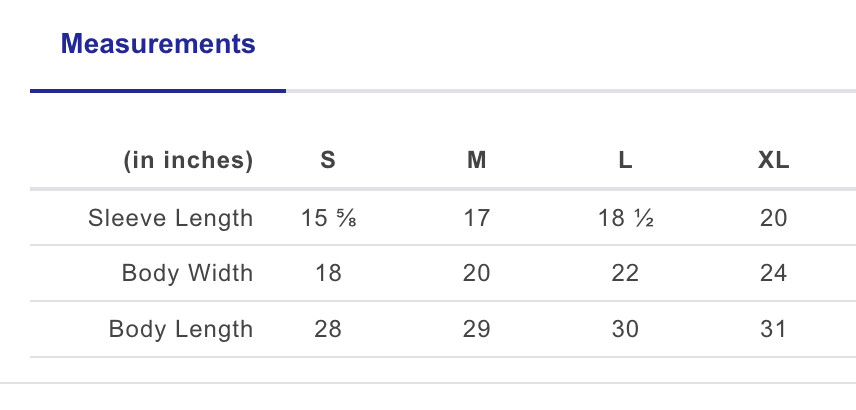The height and width of the screenshot is (410, 856).
Task: Open the Measurements tab
Action: tap(158, 45)
